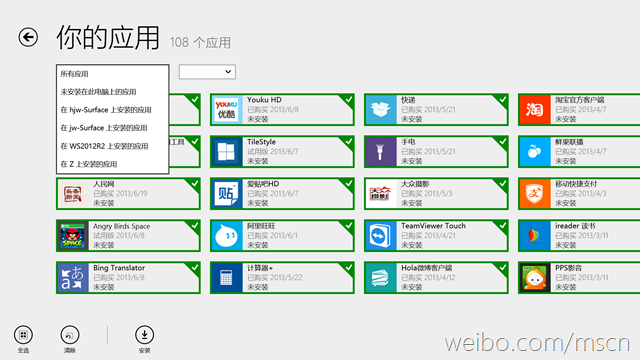Click the PPS影音 title text
The image size is (640, 360).
pos(569,268)
